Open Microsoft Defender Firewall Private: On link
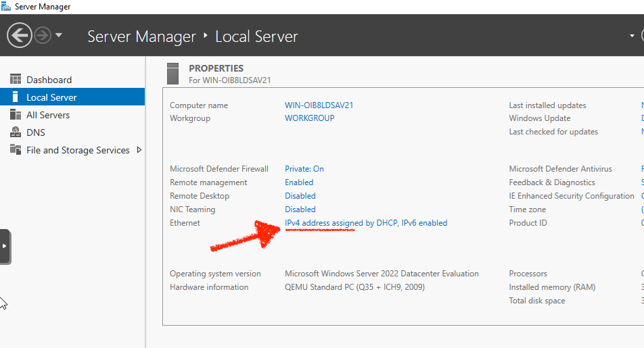Screen dimensions: 644x348 pos(304,169)
